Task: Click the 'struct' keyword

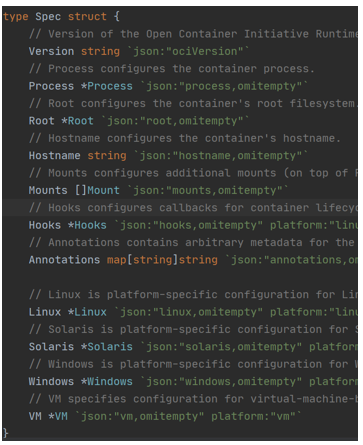Action: click(87, 17)
